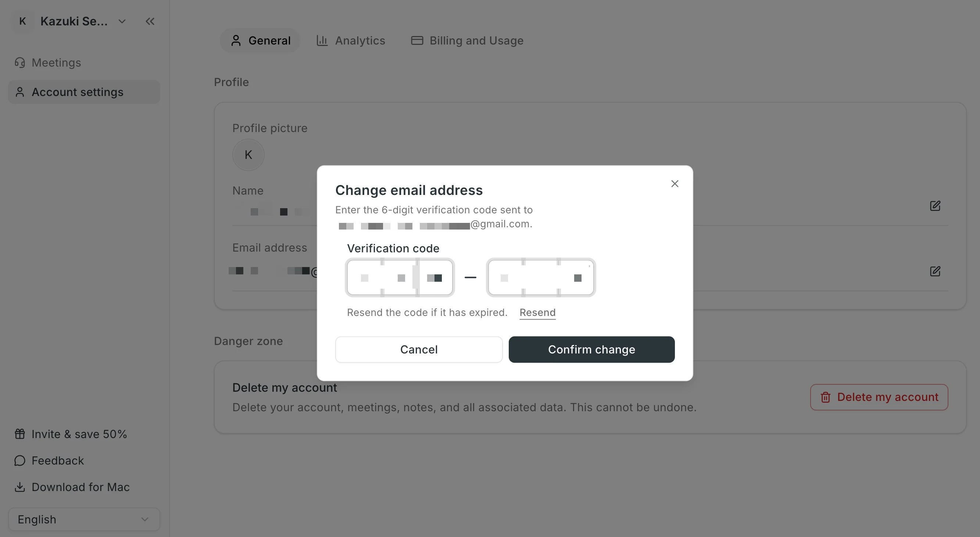Click the Feedback speech bubble icon
980x537 pixels.
click(x=20, y=460)
